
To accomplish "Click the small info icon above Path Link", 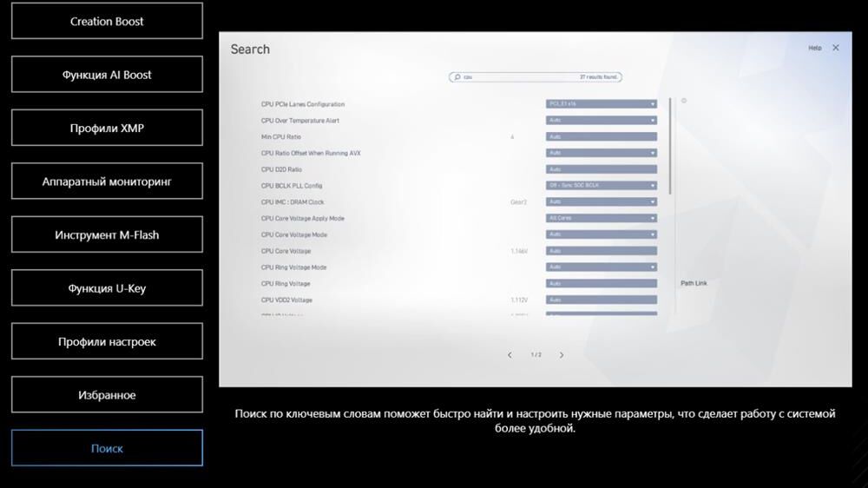I will [x=684, y=101].
